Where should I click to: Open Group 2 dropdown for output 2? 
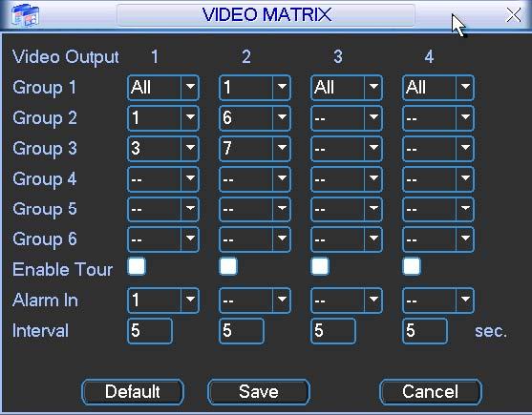coord(255,118)
